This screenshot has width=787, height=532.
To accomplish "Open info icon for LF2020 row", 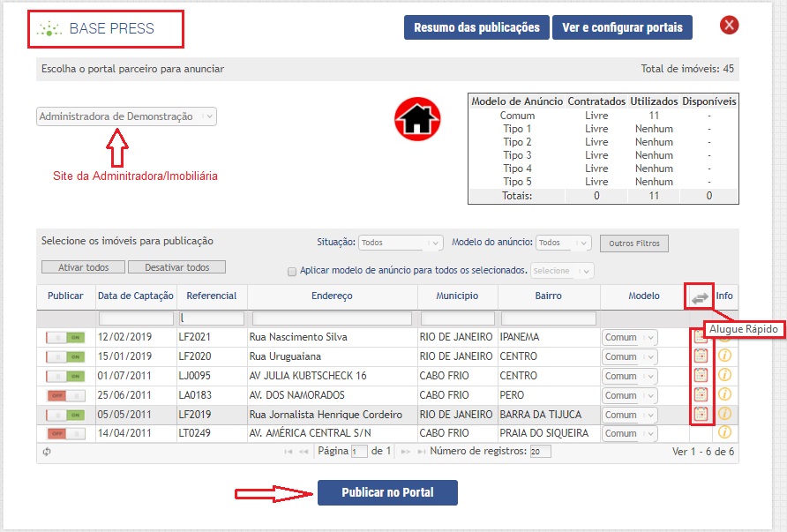I will pyautogui.click(x=725, y=356).
